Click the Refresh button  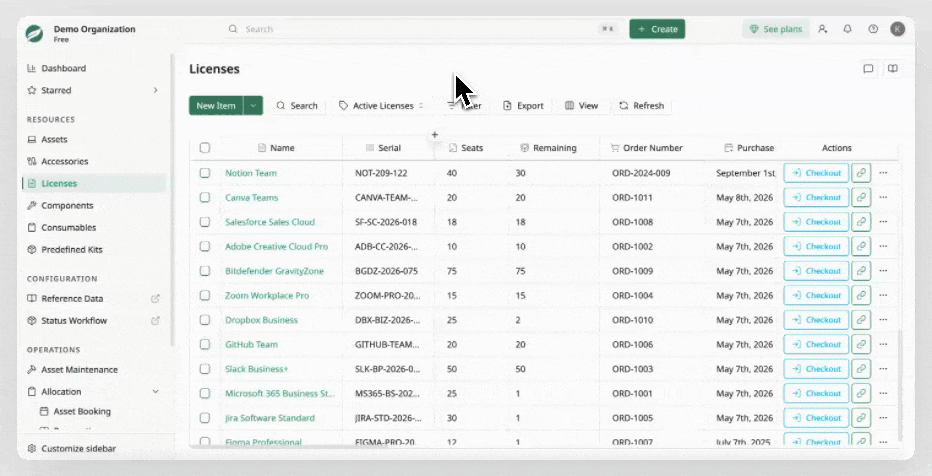tap(642, 106)
